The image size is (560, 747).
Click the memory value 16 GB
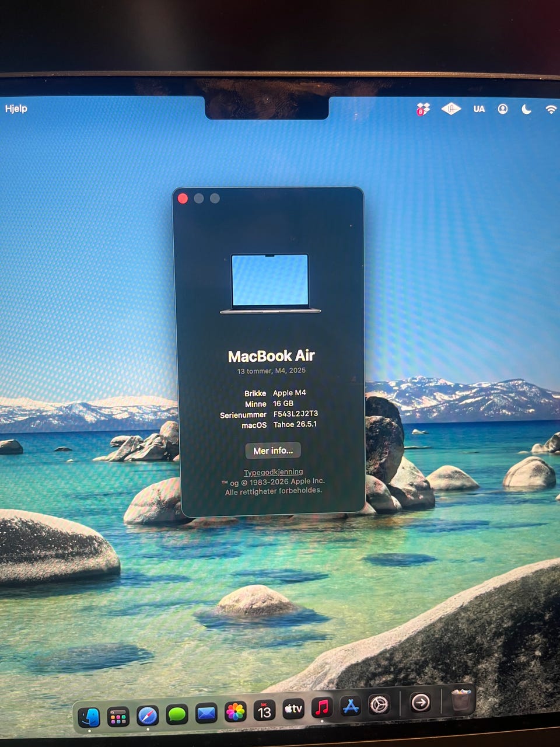click(x=283, y=403)
